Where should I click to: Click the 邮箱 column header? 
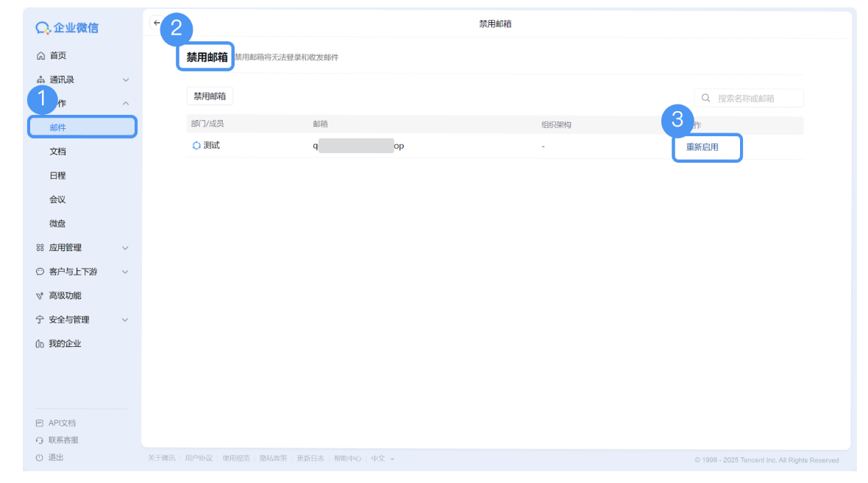pos(320,124)
